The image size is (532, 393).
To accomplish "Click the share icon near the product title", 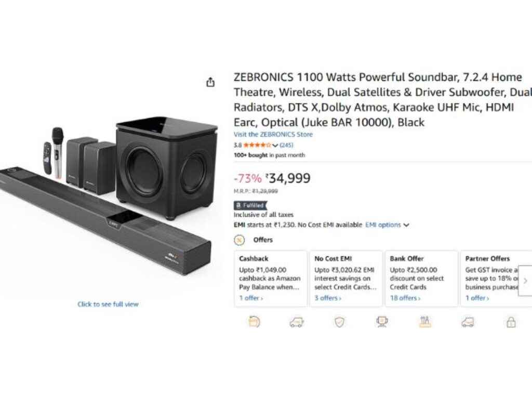I will click(x=210, y=82).
